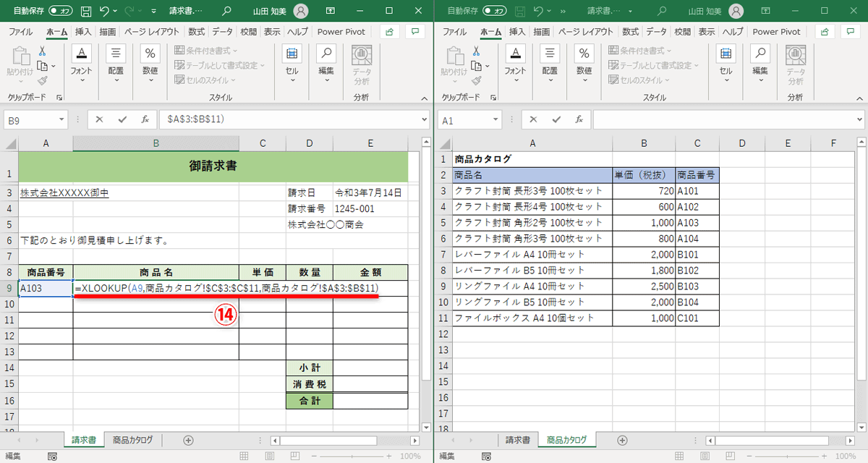This screenshot has width=868, height=463.
Task: Select 商品カタログ sheet tab in left window
Action: tap(132, 440)
